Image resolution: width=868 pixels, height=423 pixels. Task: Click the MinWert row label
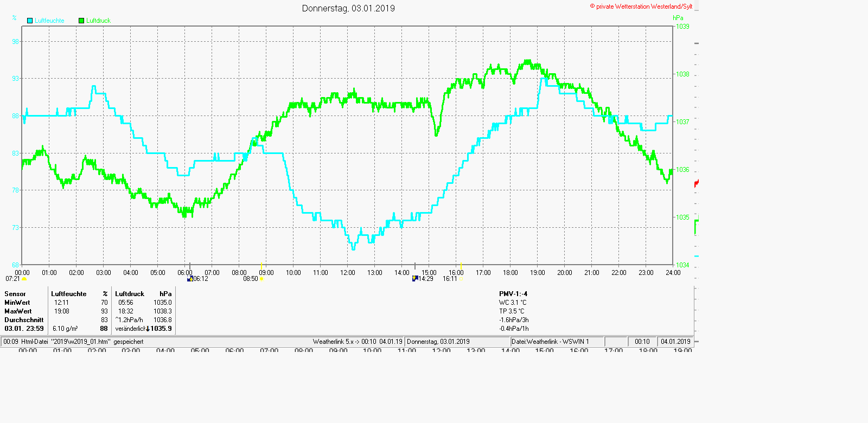[x=17, y=303]
